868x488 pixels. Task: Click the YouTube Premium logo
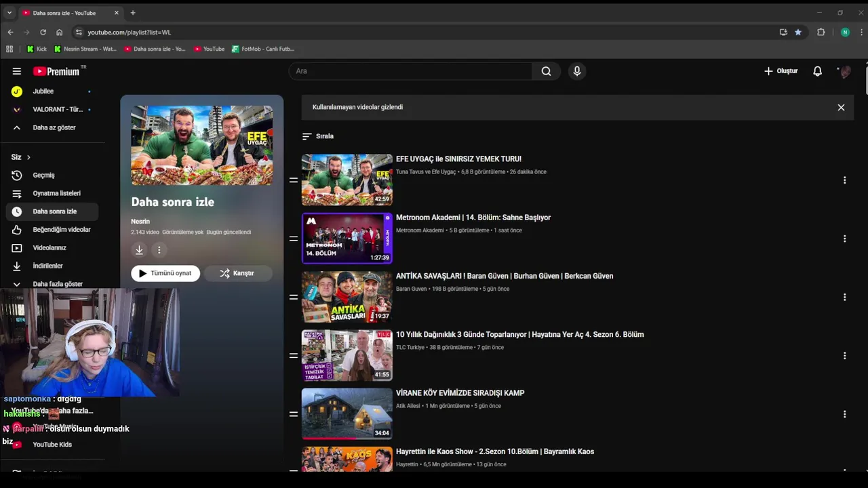[x=57, y=71]
